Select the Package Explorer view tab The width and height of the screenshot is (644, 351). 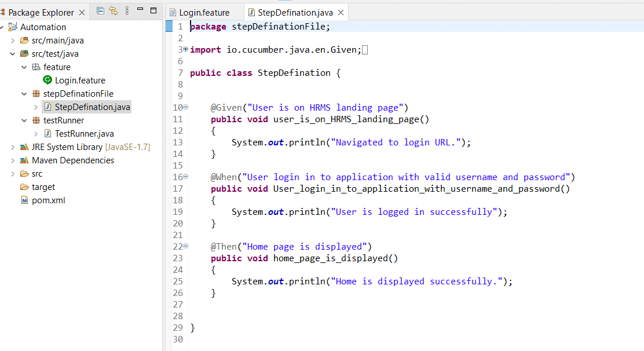pyautogui.click(x=41, y=13)
